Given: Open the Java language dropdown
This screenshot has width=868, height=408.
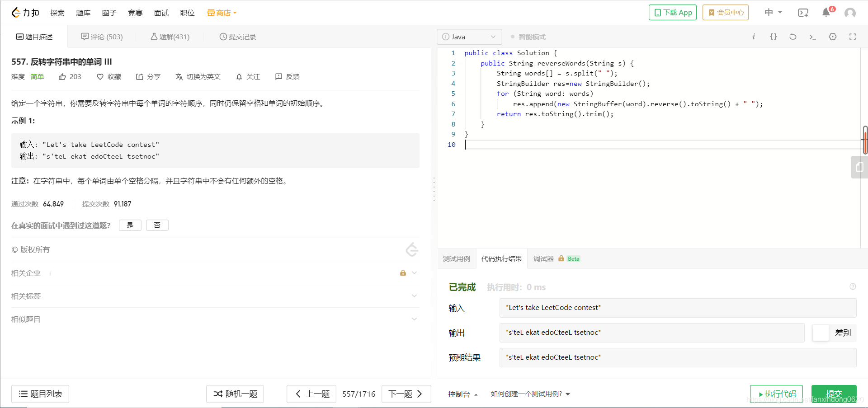Looking at the screenshot, I should (469, 37).
